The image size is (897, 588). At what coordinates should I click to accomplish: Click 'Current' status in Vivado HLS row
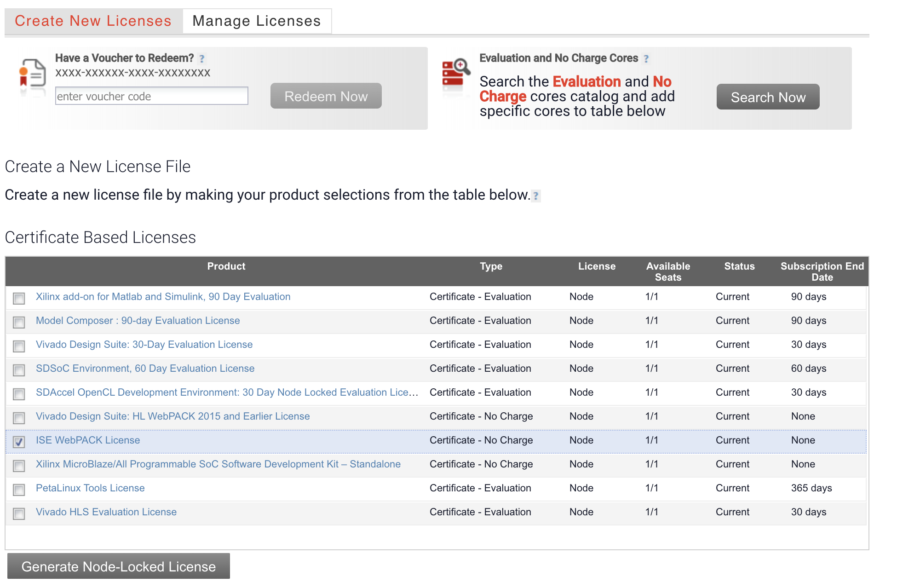[732, 512]
